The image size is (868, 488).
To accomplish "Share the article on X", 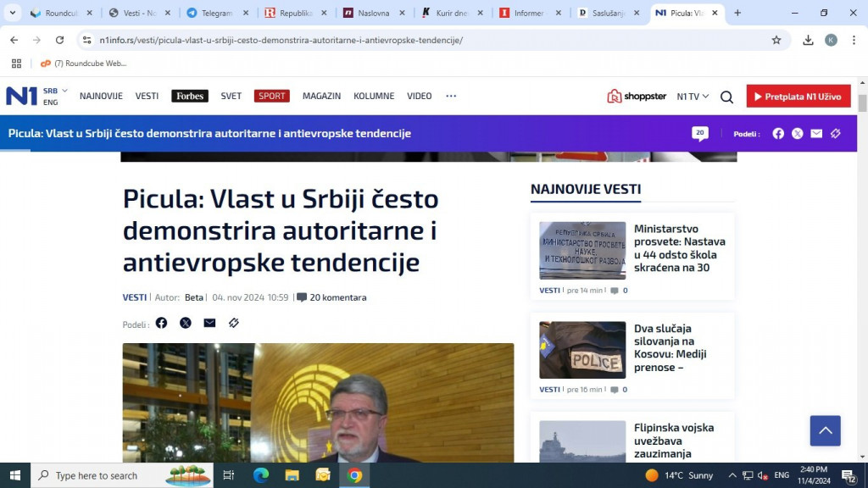I will (x=186, y=323).
